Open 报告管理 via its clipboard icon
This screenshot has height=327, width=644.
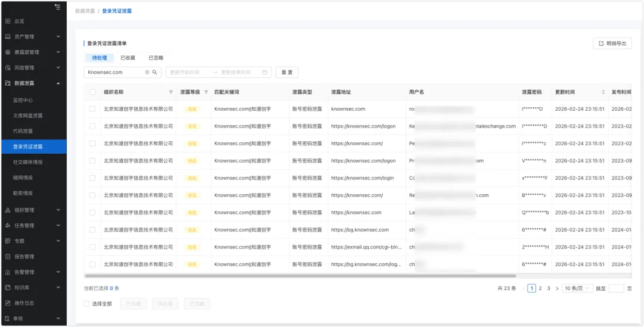(x=7, y=257)
